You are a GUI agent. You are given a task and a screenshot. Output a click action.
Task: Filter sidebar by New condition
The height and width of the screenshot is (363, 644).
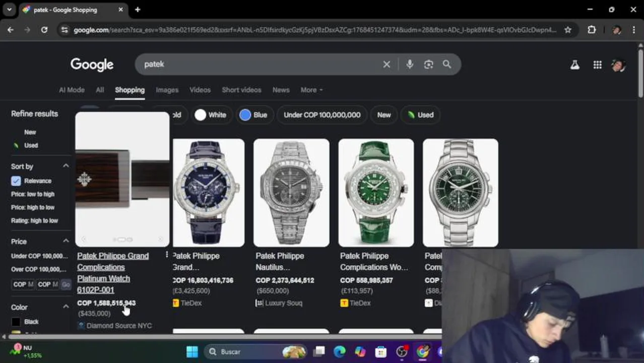30,132
